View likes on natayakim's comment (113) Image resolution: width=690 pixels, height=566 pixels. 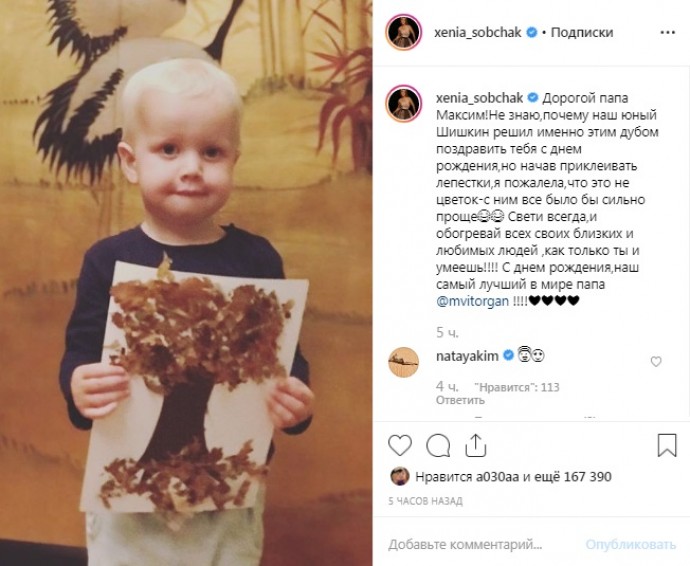click(517, 387)
